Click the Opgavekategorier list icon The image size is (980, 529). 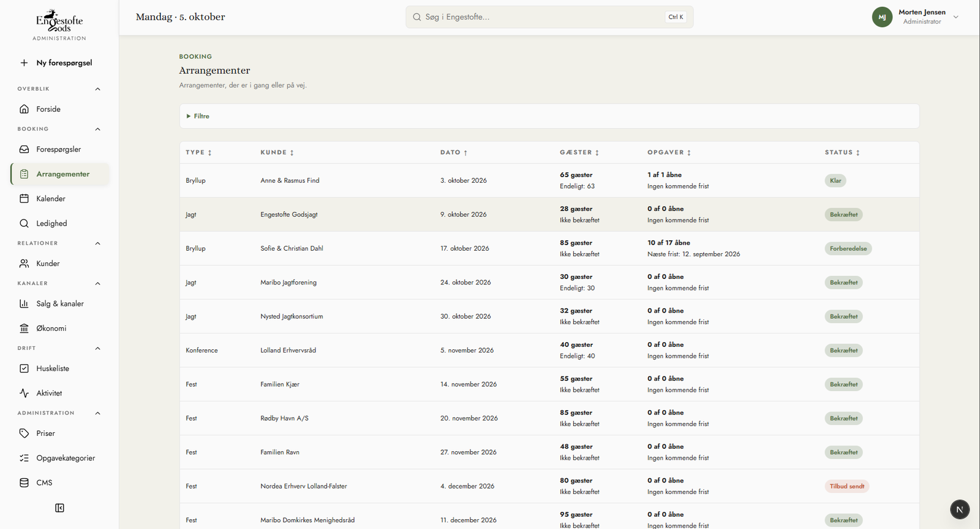pos(24,458)
